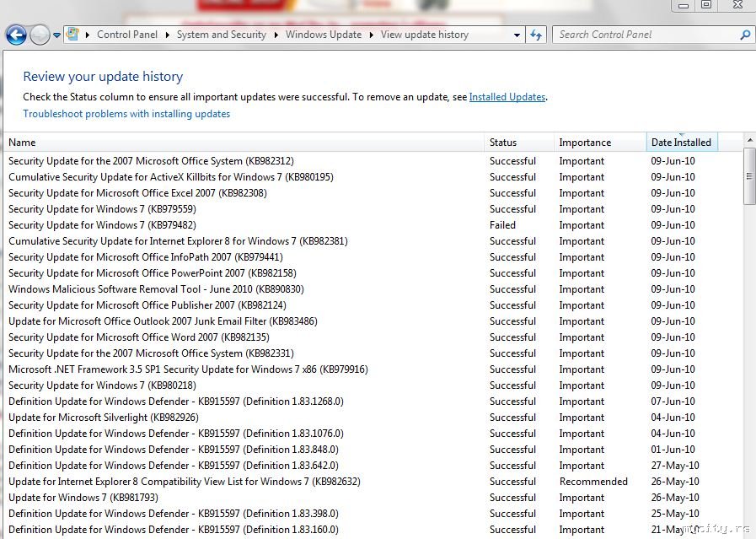756x539 pixels.
Task: Select .NET Framework 3.5 SP1 Security Update row
Action: (x=373, y=369)
